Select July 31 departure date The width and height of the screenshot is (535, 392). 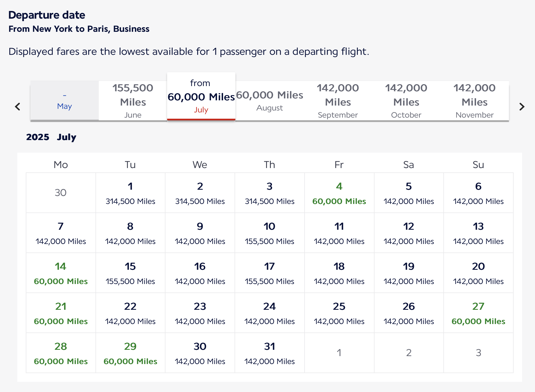[x=269, y=353]
